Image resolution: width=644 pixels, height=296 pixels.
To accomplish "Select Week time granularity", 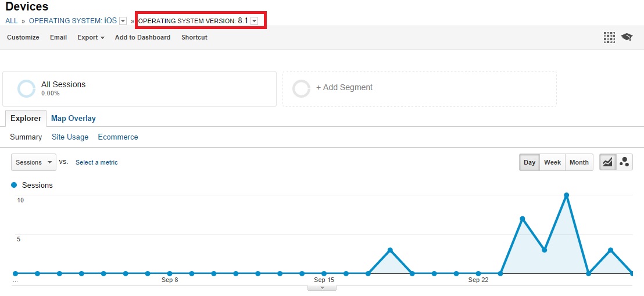I will click(552, 162).
